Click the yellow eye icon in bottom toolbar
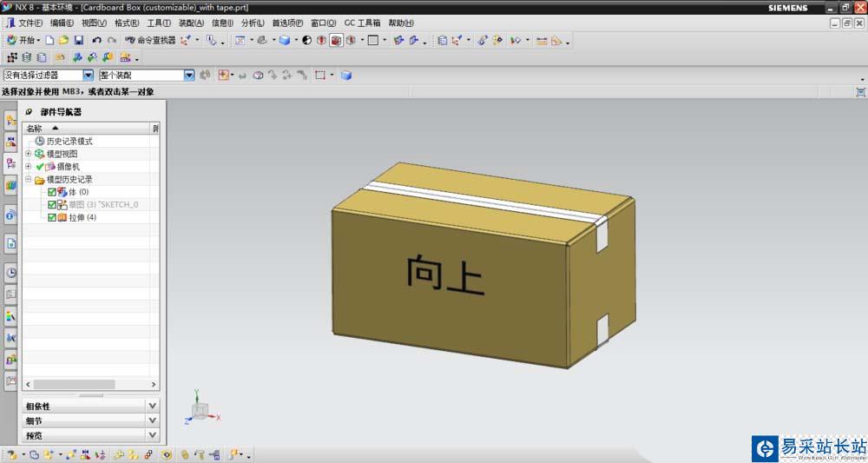Image resolution: width=868 pixels, height=463 pixels. pyautogui.click(x=166, y=454)
